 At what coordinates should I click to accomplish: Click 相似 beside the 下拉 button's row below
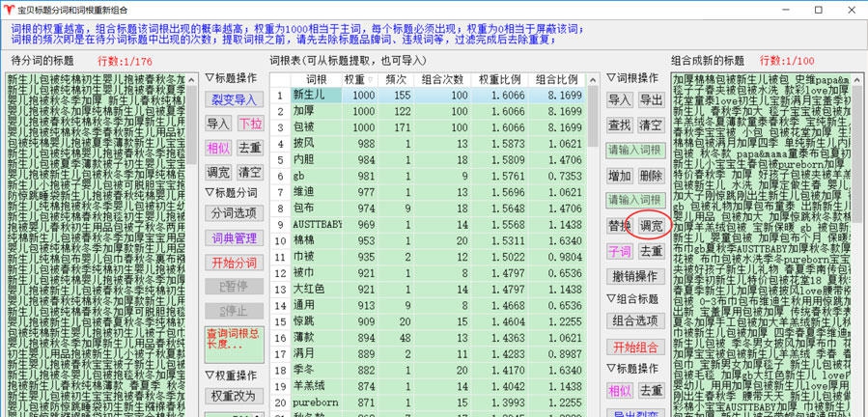(x=218, y=148)
